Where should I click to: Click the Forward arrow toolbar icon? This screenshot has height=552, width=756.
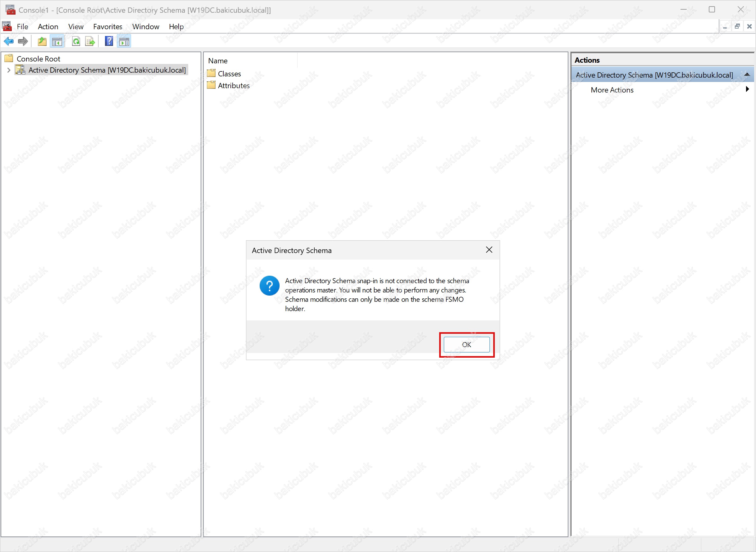pos(23,41)
